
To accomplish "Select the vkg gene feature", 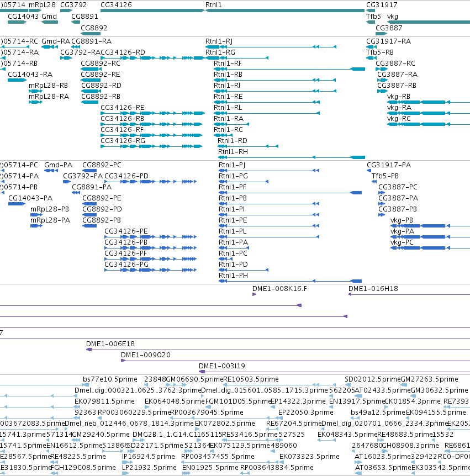I will [429, 22].
